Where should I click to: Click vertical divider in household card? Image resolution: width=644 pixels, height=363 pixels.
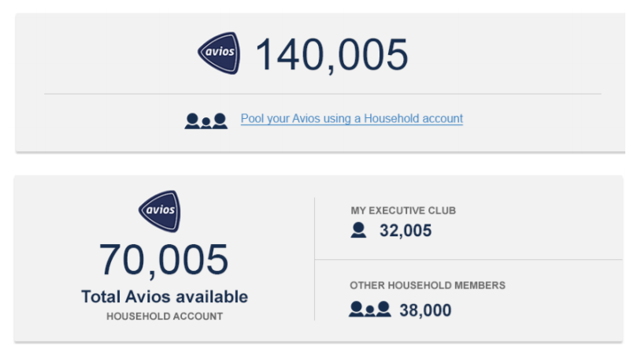click(x=315, y=259)
